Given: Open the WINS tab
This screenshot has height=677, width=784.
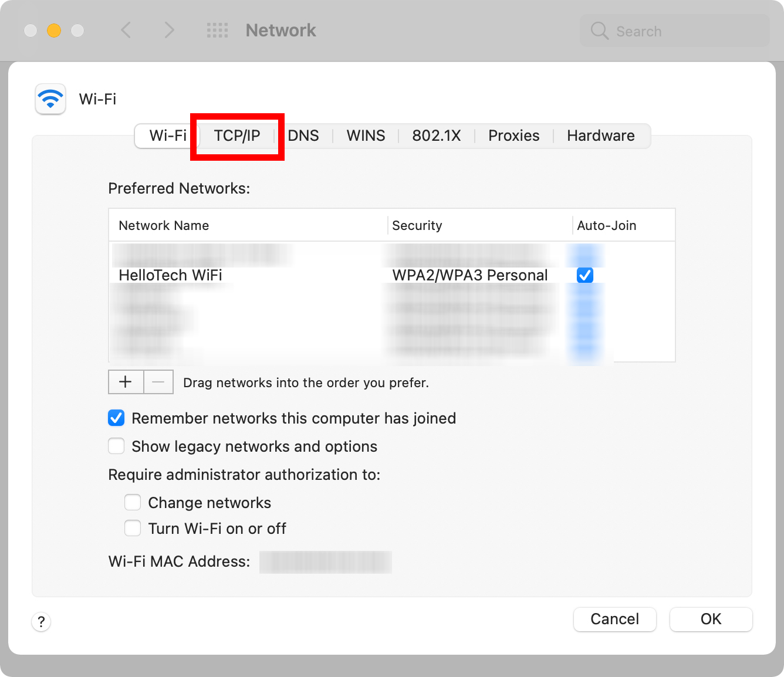Looking at the screenshot, I should point(366,136).
